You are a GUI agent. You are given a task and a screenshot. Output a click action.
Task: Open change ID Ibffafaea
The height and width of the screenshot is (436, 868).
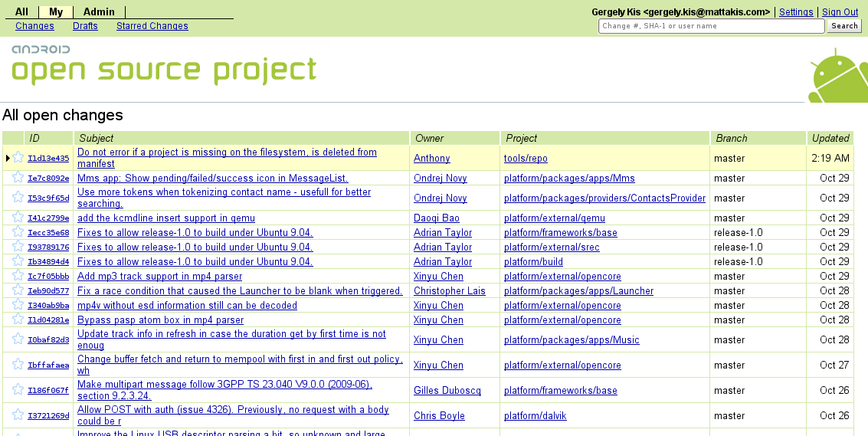coord(48,366)
